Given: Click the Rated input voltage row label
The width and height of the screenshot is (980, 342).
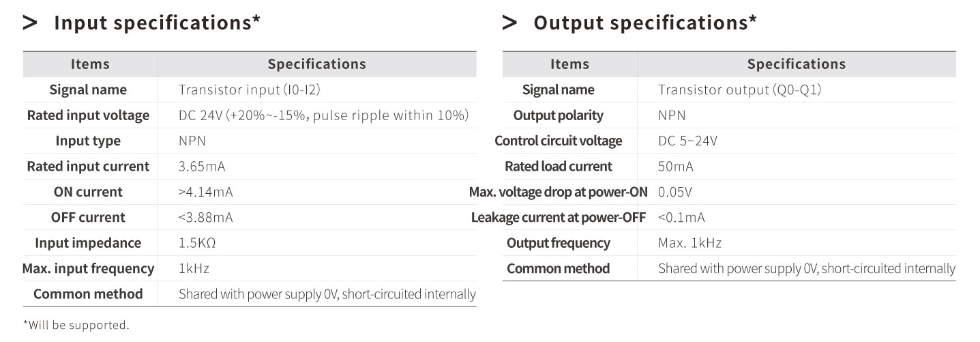Looking at the screenshot, I should click(88, 115).
